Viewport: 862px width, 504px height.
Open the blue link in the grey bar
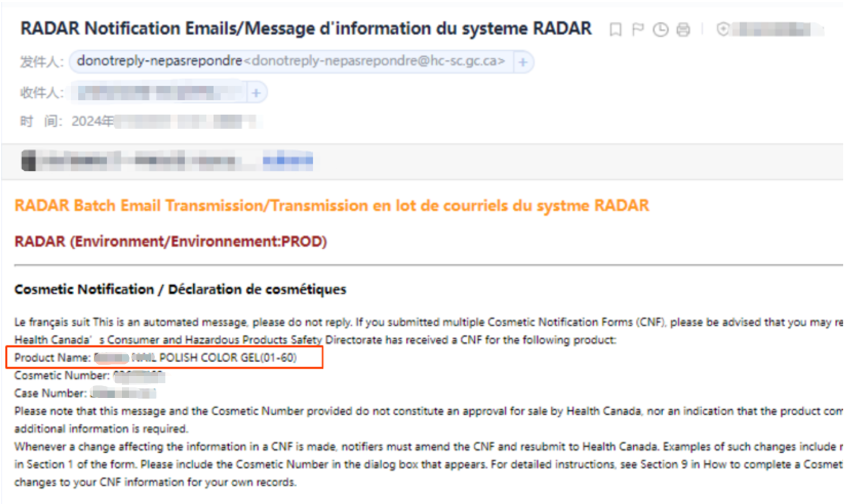[x=288, y=161]
